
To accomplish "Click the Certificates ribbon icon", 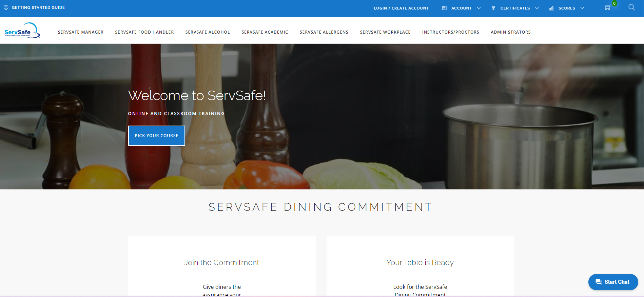I will (493, 8).
